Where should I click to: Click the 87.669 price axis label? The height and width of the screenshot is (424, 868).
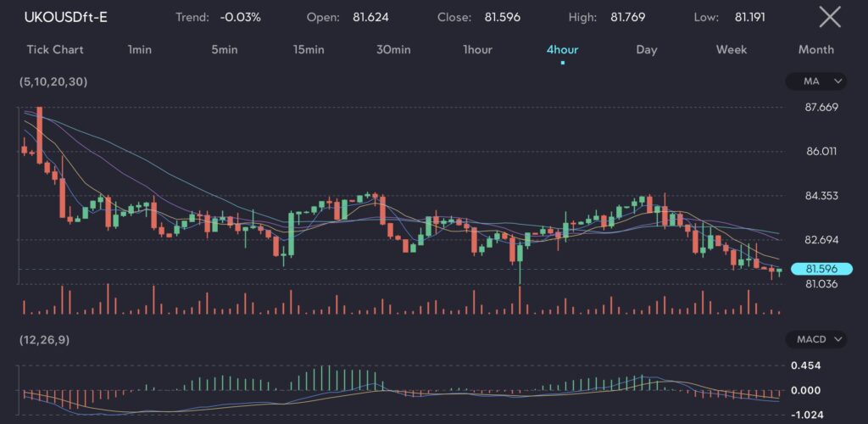tap(821, 107)
